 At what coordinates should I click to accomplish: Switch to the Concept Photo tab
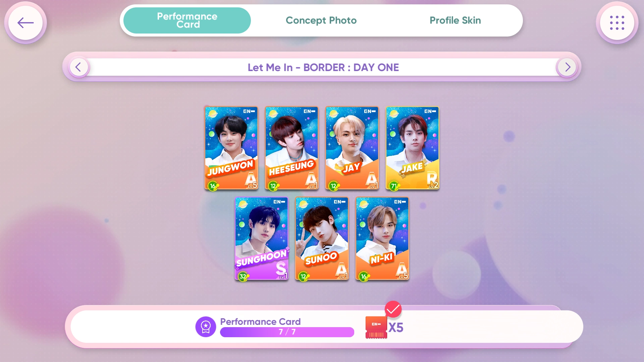321,20
